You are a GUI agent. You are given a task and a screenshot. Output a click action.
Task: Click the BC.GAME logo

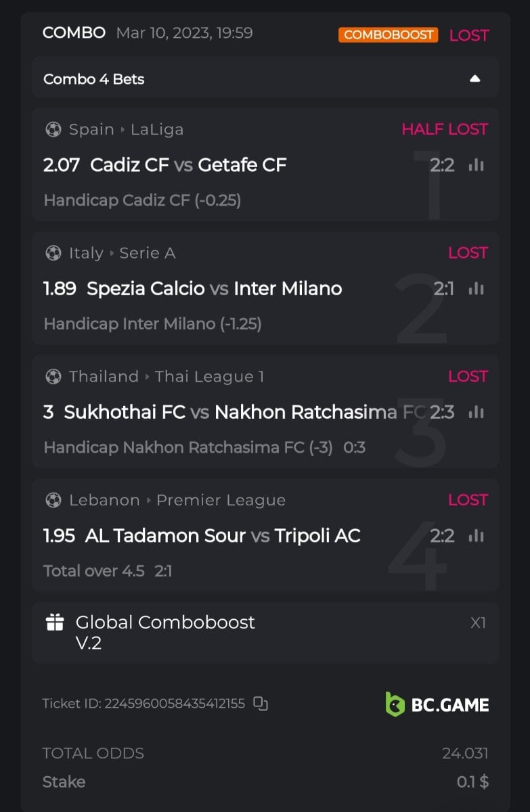437,704
